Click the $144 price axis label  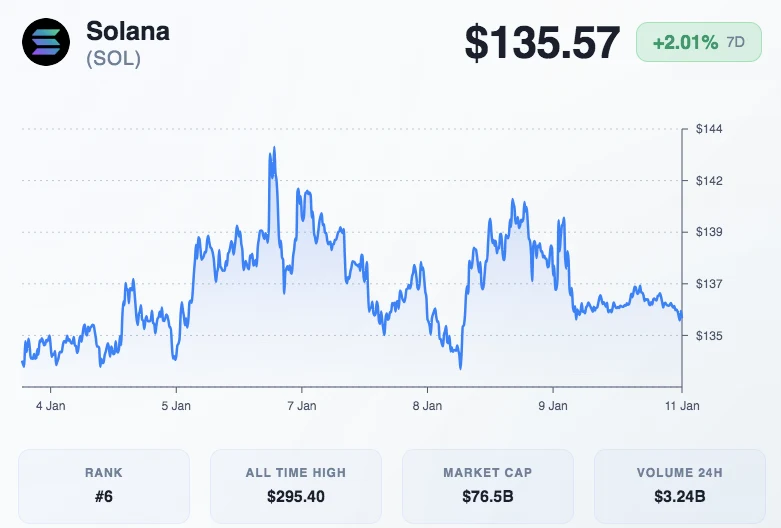click(709, 129)
